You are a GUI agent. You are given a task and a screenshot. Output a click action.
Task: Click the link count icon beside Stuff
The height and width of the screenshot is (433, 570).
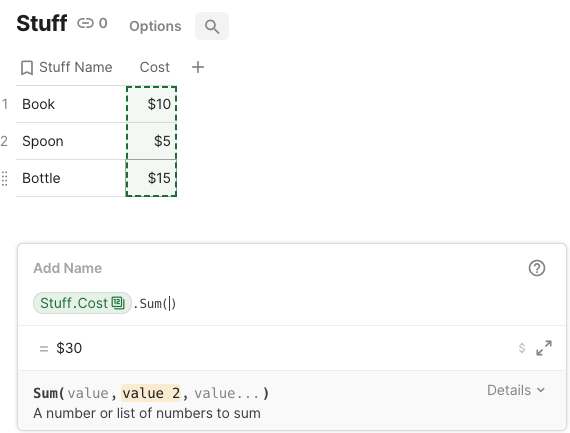point(85,24)
